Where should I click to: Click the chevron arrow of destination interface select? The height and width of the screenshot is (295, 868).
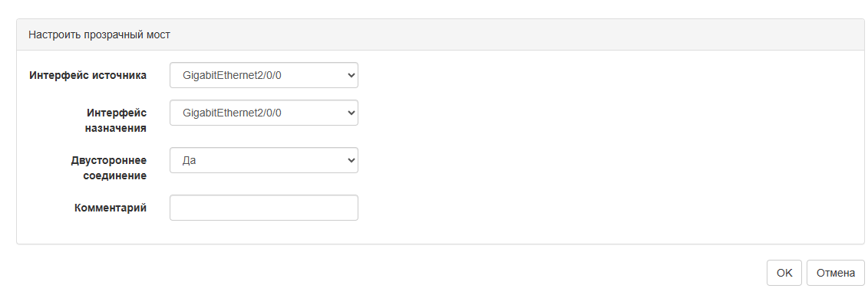point(351,113)
